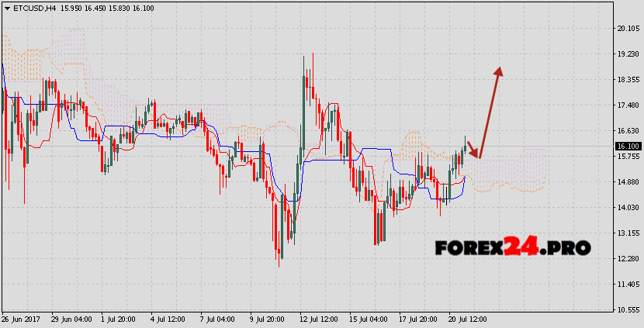Click the FOREX24.PRO watermark logo

point(513,248)
